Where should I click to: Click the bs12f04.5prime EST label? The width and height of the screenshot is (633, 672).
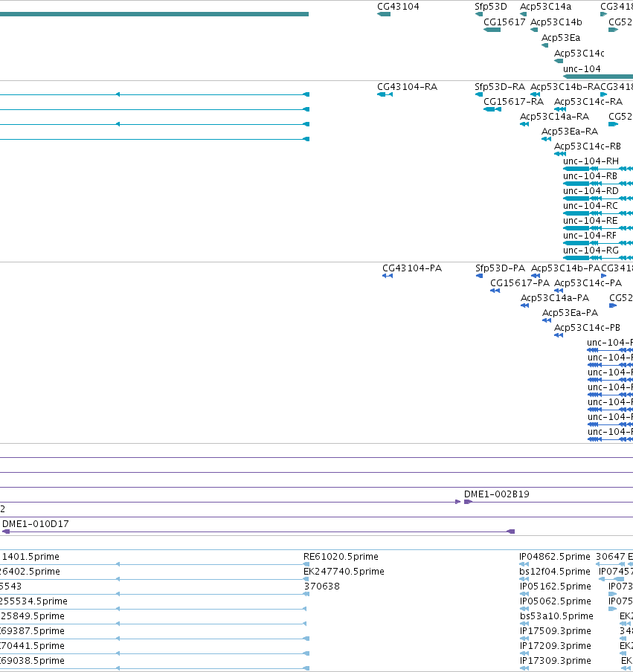coord(555,572)
